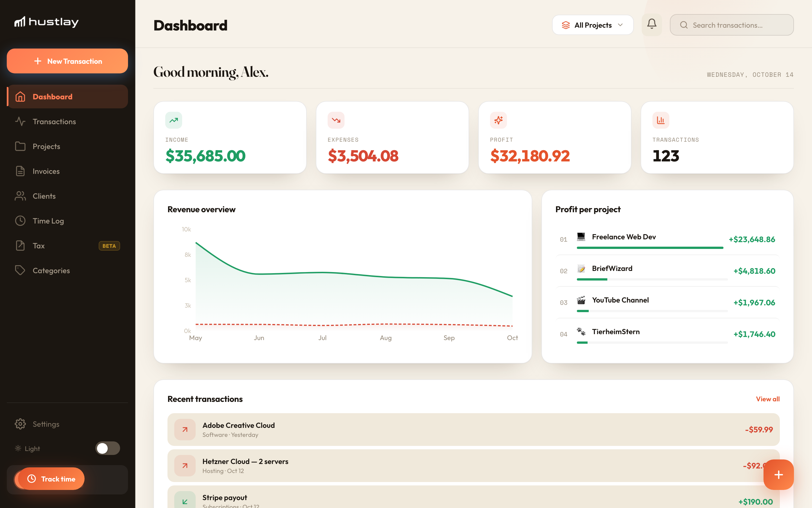Open Settings
812x508 pixels.
(x=67, y=424)
